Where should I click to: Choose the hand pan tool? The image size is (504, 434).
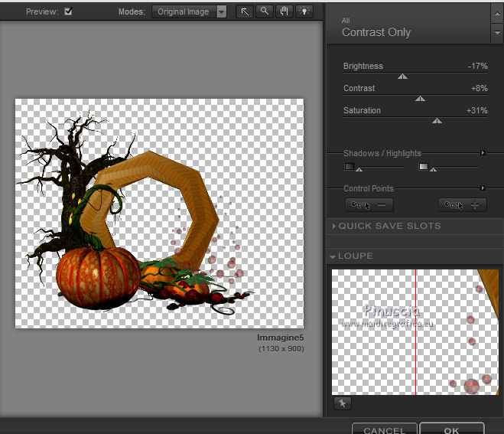pos(285,11)
